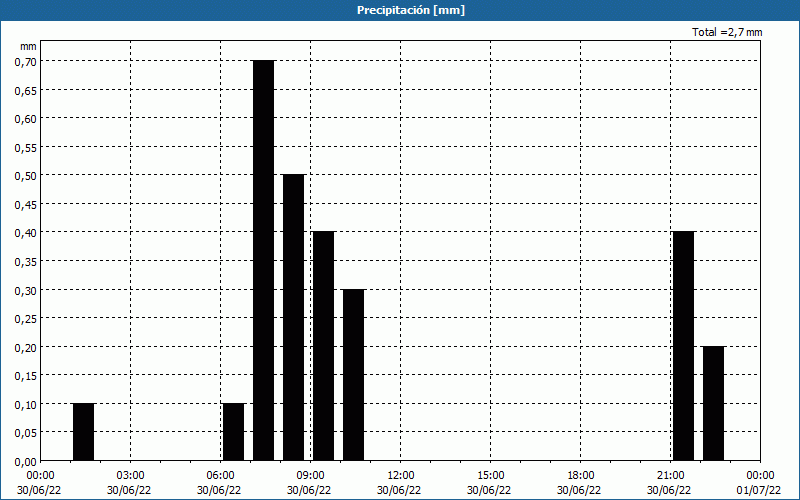Click the 0,10 mm bar at 06:00
This screenshot has height=500, width=800.
234,432
